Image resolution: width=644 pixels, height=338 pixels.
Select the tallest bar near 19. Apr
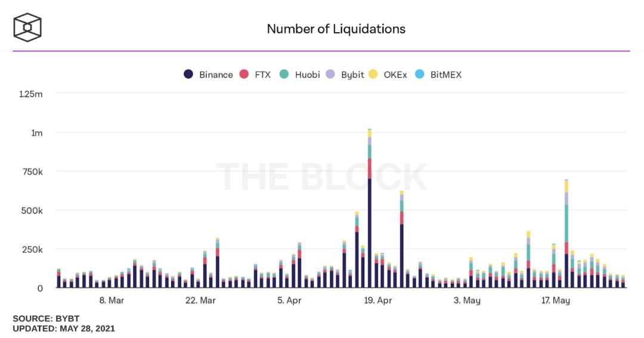click(x=370, y=208)
